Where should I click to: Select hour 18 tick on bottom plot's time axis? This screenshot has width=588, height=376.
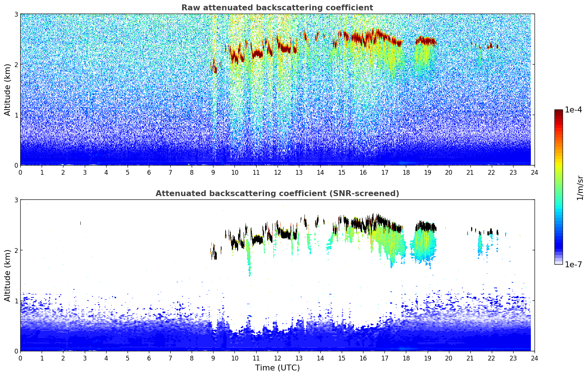[x=406, y=358]
